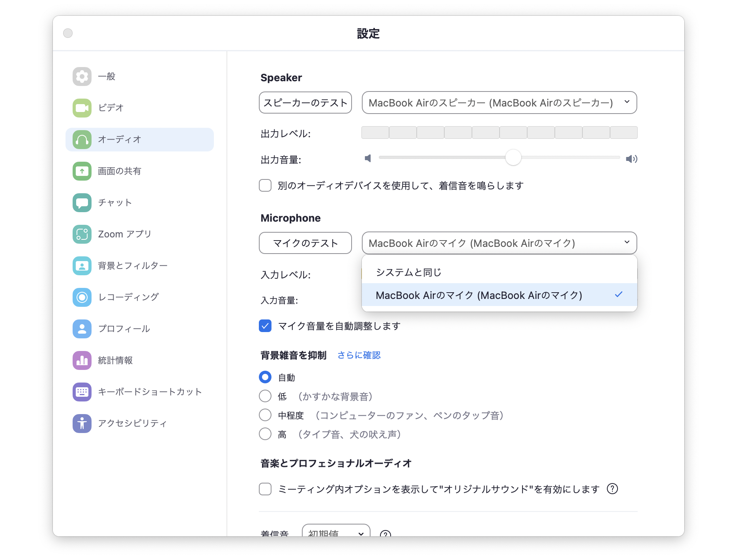Image resolution: width=730 pixels, height=560 pixels.
Task: Click the 統計情報 bar chart icon
Action: tap(82, 360)
